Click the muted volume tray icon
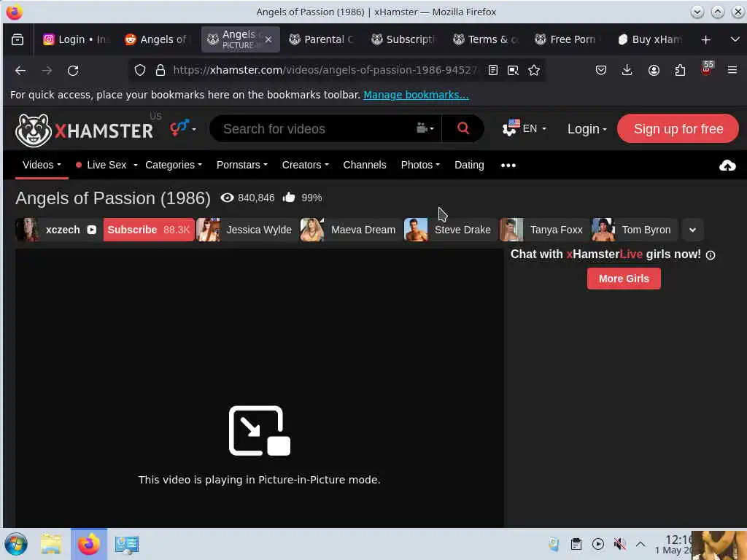 [619, 544]
